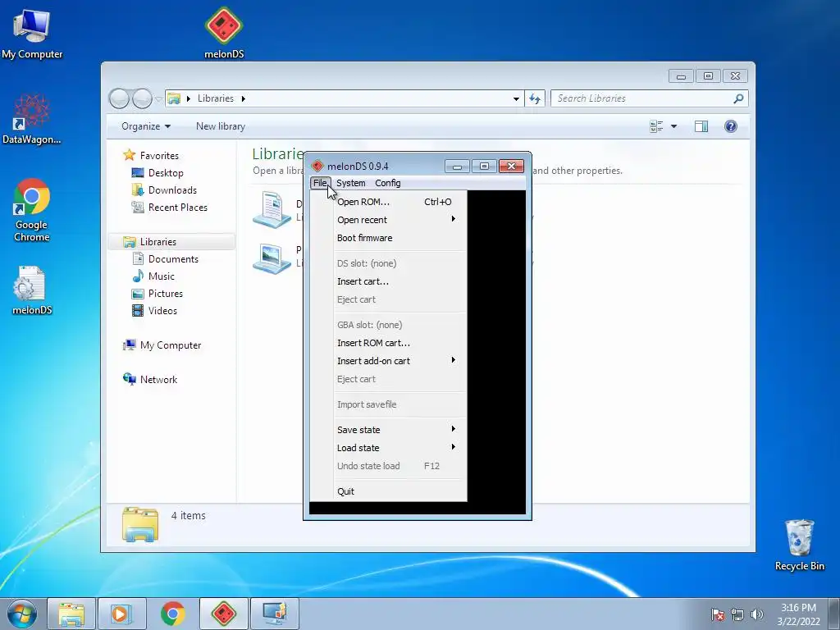Select Pictures under Libraries

pos(166,294)
